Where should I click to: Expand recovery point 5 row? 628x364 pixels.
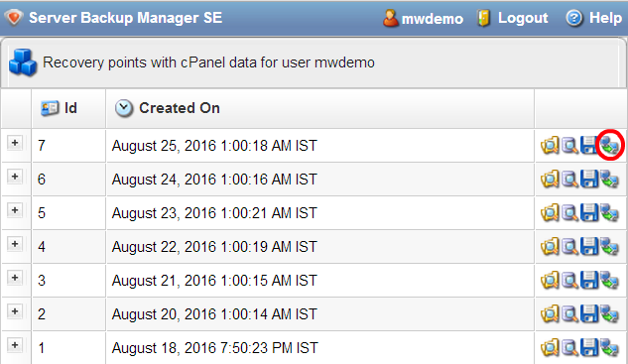click(15, 210)
